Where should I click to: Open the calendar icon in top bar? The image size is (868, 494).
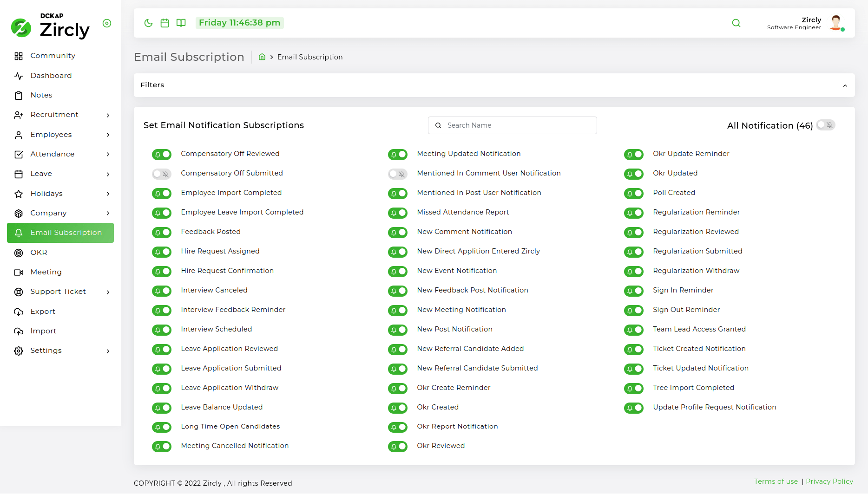point(164,23)
